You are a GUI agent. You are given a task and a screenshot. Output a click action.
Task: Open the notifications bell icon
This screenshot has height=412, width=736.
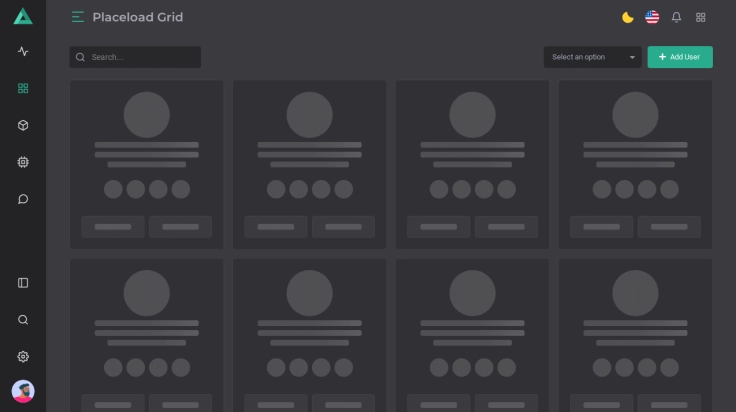pos(676,17)
